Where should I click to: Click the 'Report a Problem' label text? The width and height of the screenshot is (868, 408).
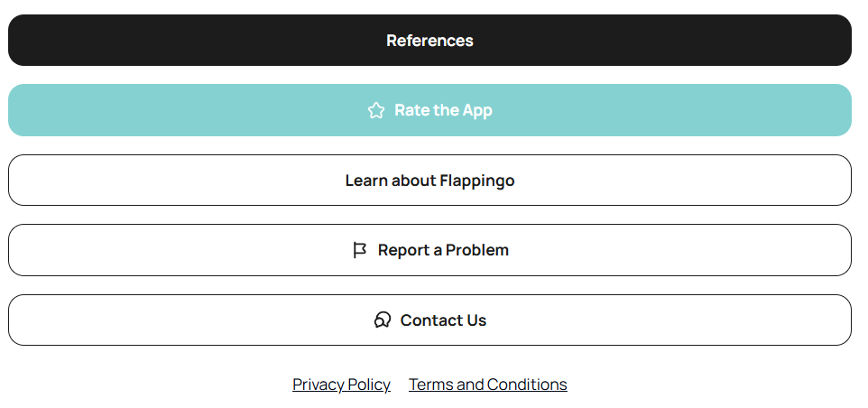tap(443, 250)
